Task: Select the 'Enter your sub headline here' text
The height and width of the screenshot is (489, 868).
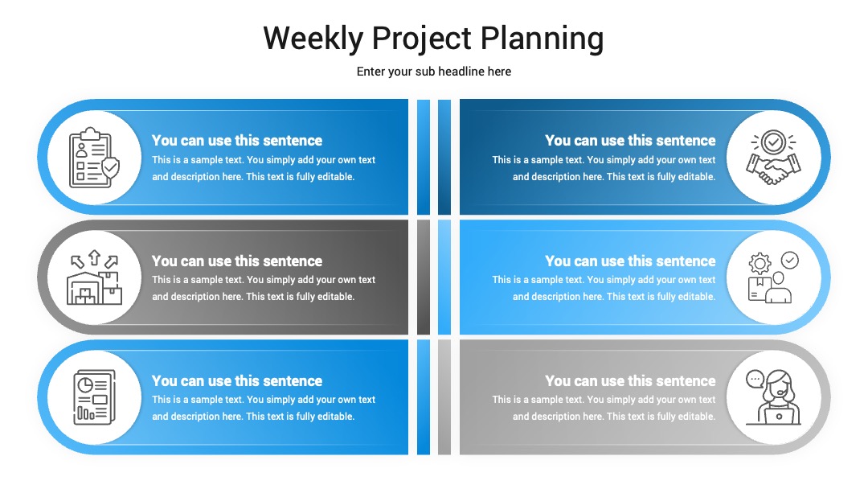Action: 433,72
